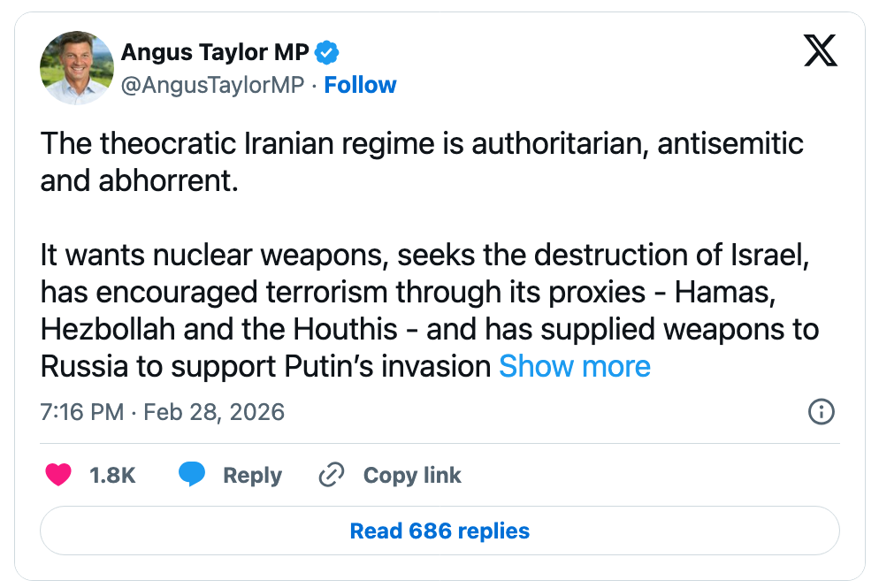
Task: Click the 7:16 PM time text
Action: tap(83, 412)
